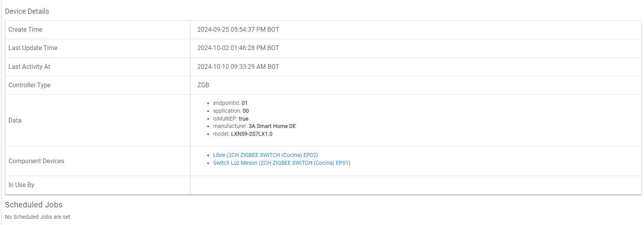Screen dimensions: 644x225
Task: Click the Component Devices label
Action: tap(36, 161)
